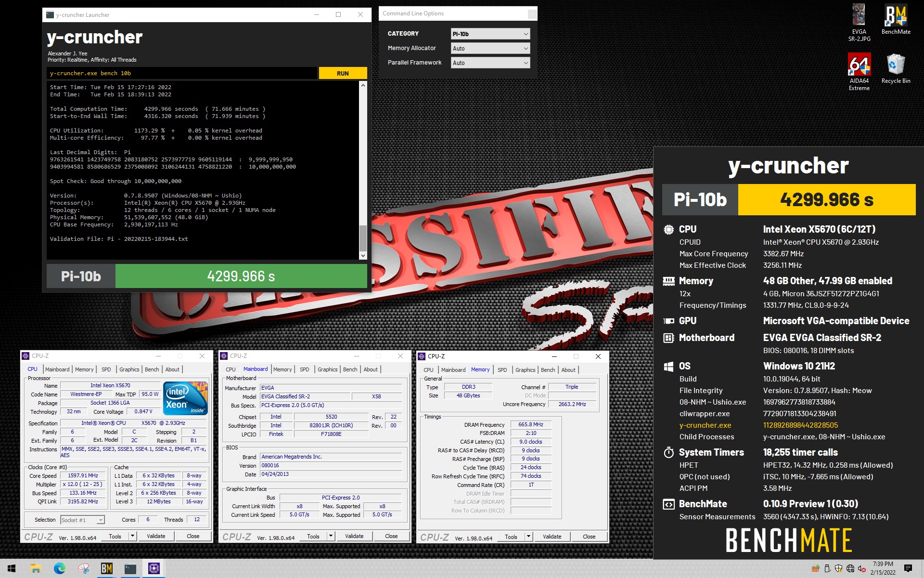Open the Socket #1 selection dropdown

tap(82, 520)
